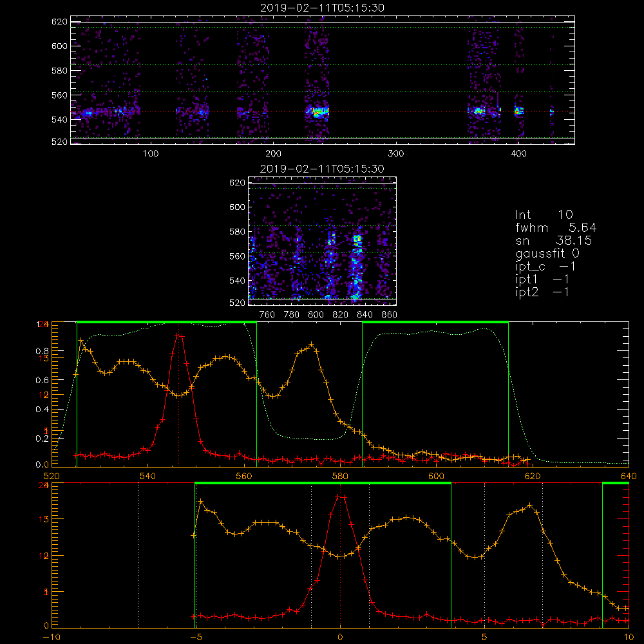Screen dimensions: 644x644
Task: Select the 'Int 10' readout text
Action: coord(544,214)
